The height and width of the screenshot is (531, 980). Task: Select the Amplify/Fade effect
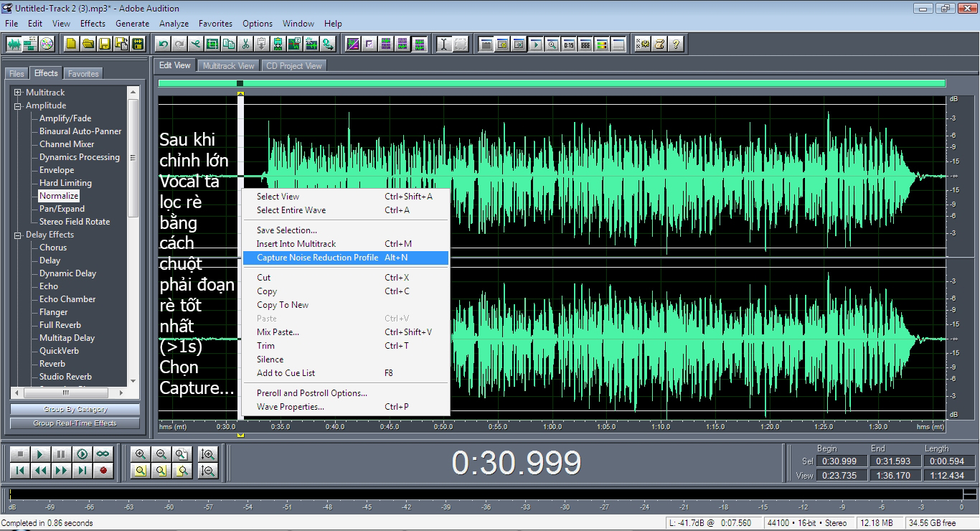click(65, 118)
